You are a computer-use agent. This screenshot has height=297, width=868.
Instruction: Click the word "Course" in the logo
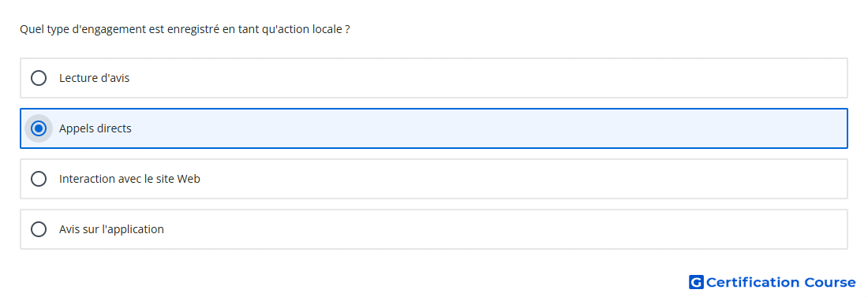pyautogui.click(x=830, y=282)
